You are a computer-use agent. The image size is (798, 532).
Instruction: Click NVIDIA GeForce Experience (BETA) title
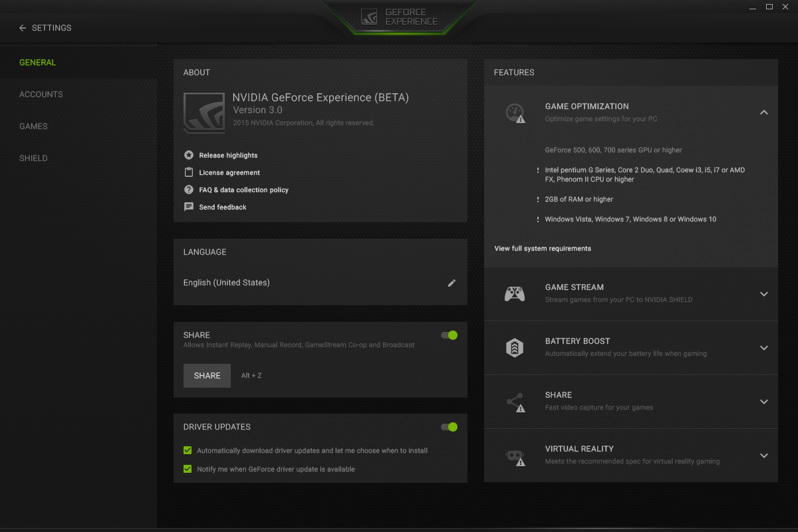321,98
